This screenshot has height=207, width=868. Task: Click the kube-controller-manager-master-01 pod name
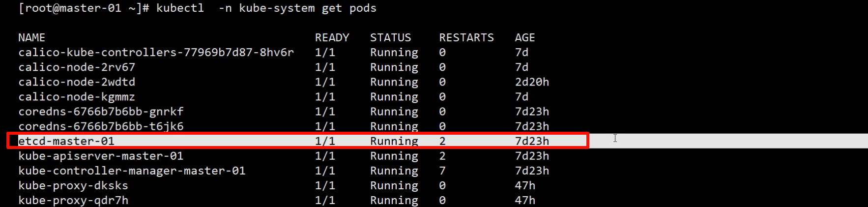[132, 171]
